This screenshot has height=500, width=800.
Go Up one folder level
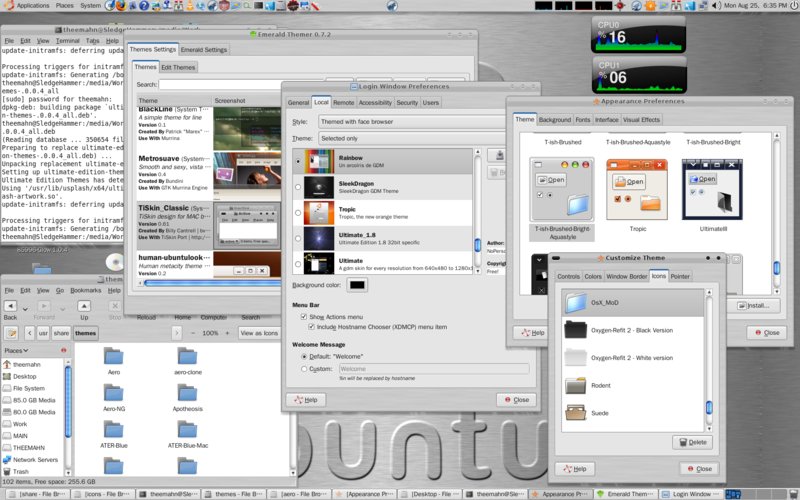(x=84, y=310)
